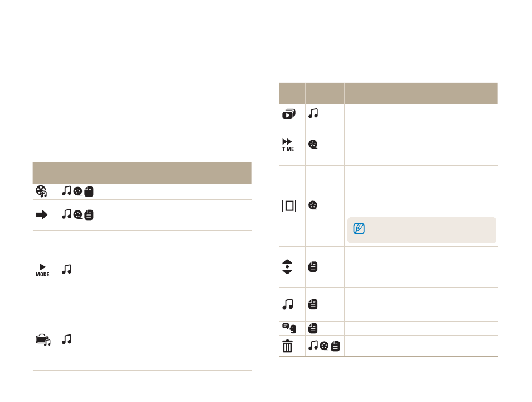The image size is (532, 402).
Task: Click the blue pencil note icon
Action: [359, 228]
